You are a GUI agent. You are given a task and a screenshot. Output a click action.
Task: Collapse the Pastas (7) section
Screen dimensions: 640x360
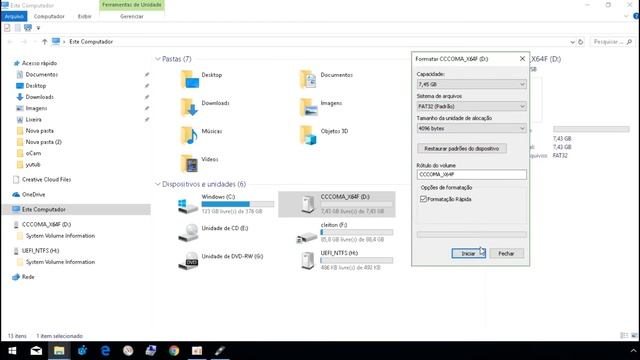158,59
